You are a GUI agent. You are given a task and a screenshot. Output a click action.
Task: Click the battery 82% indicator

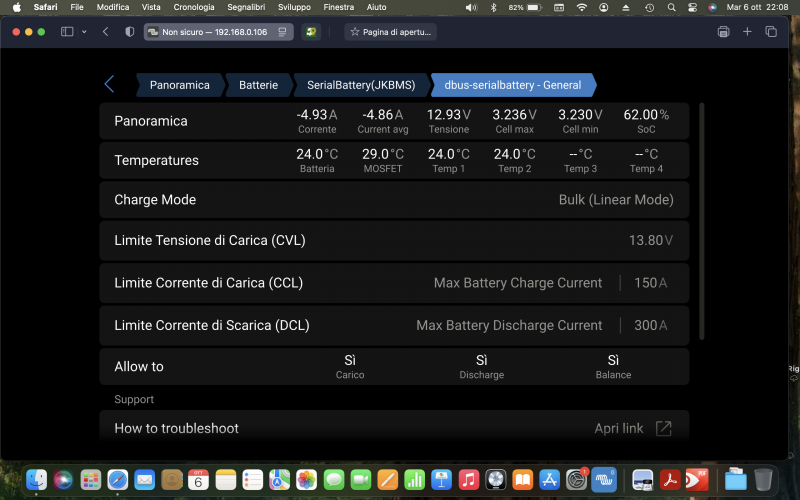coord(524,7)
